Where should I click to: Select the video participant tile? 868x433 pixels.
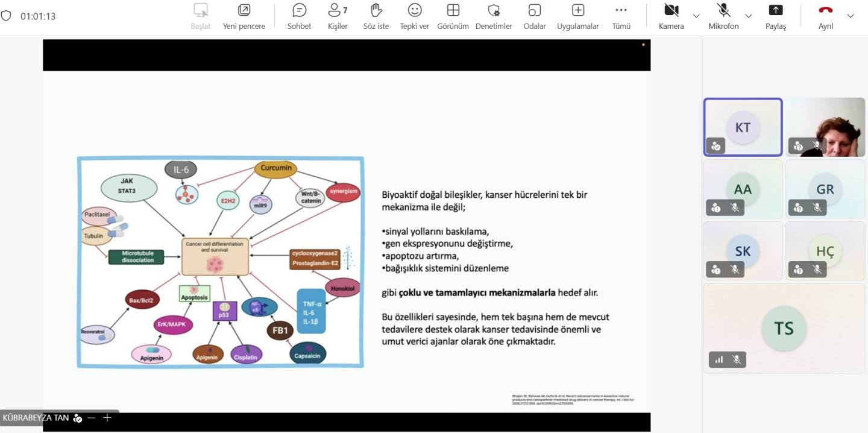(x=825, y=127)
